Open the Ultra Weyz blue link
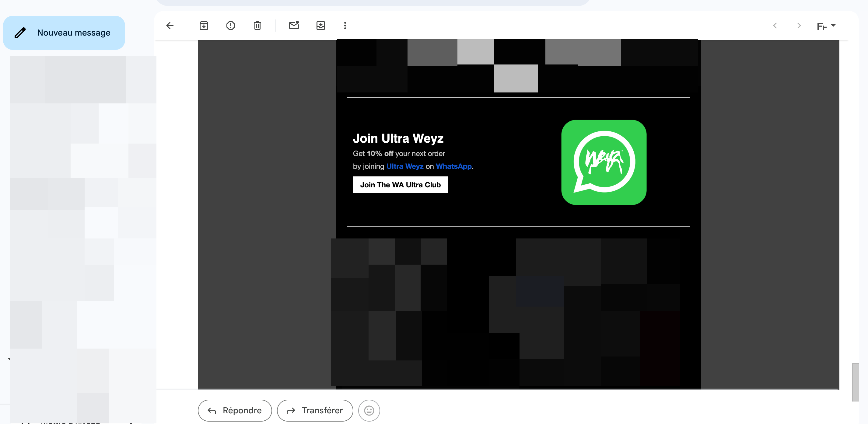The image size is (868, 424). tap(404, 166)
